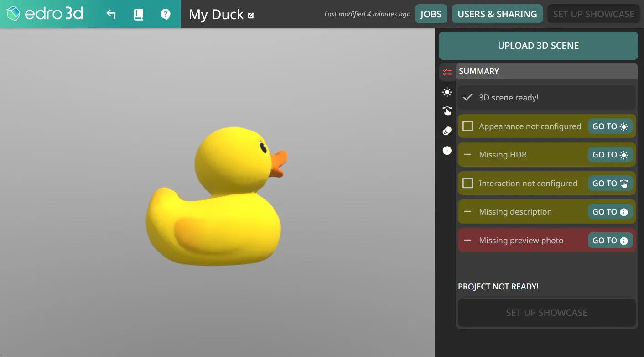Open the materials spheres sidebar tab
The width and height of the screenshot is (644, 357).
pos(447,131)
